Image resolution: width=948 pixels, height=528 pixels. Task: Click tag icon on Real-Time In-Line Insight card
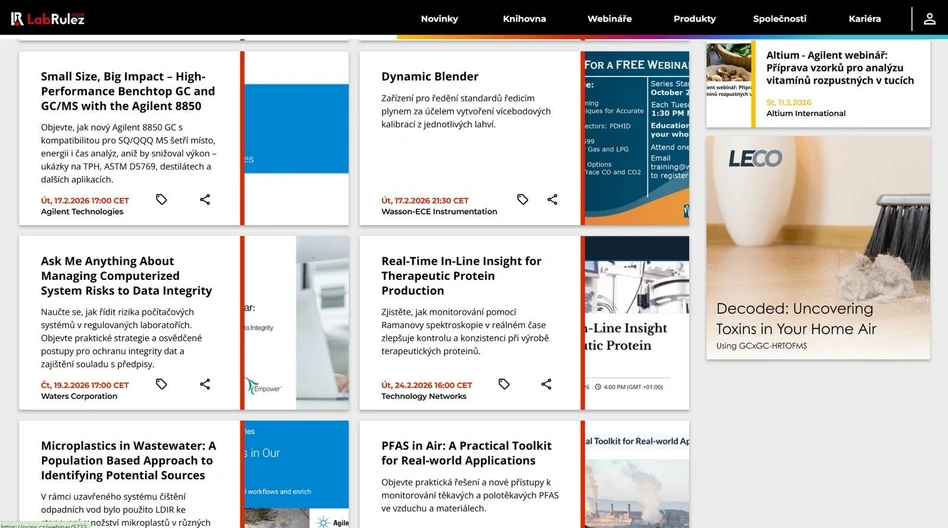click(x=504, y=384)
